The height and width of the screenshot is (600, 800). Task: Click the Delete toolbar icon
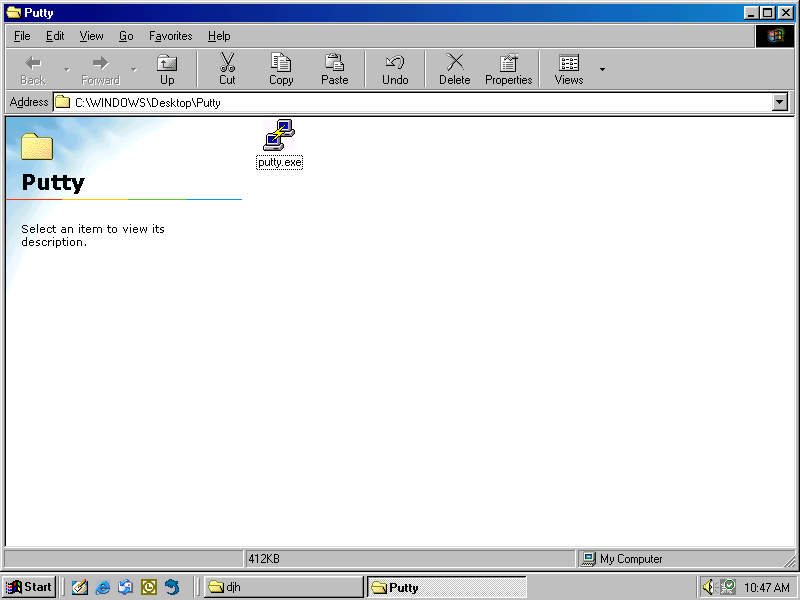tap(455, 62)
